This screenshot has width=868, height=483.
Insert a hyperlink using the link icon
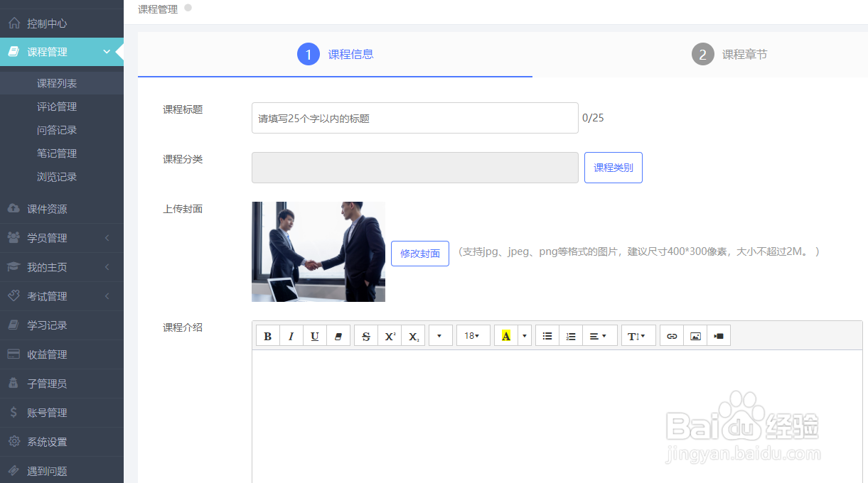672,335
